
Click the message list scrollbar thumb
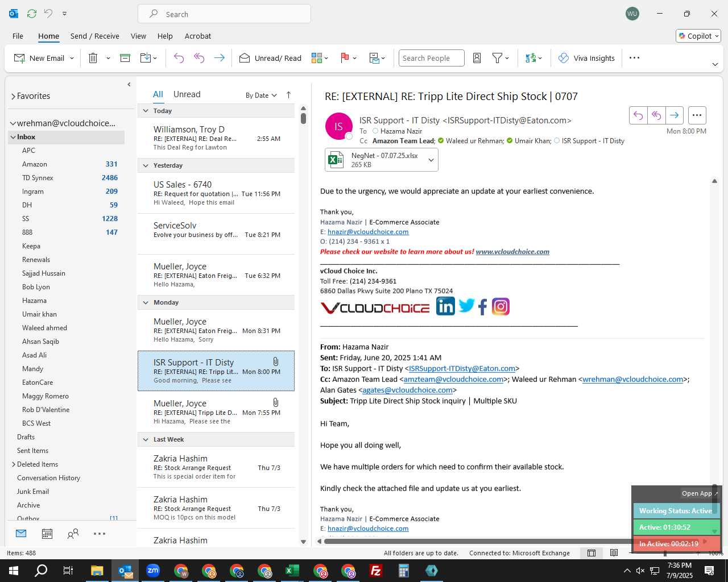[303, 118]
